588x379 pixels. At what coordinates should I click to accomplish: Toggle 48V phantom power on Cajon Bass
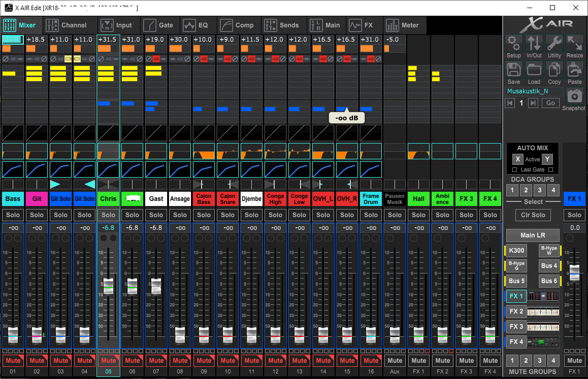tap(204, 59)
